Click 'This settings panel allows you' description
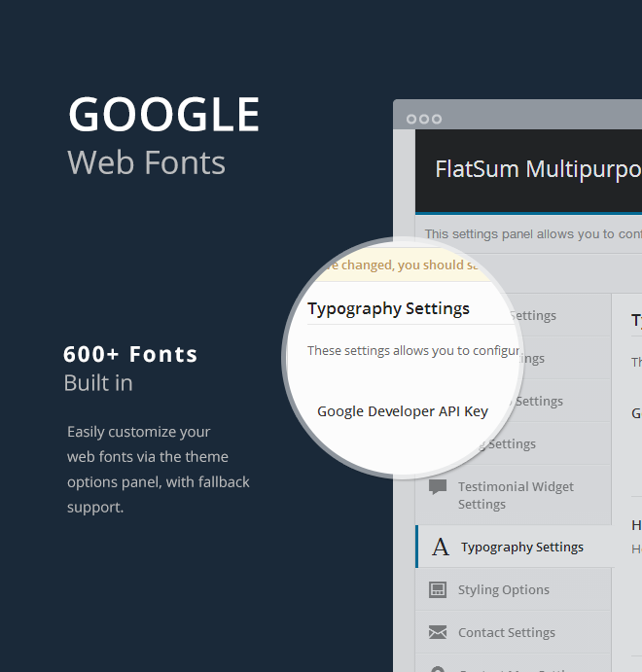 [533, 234]
